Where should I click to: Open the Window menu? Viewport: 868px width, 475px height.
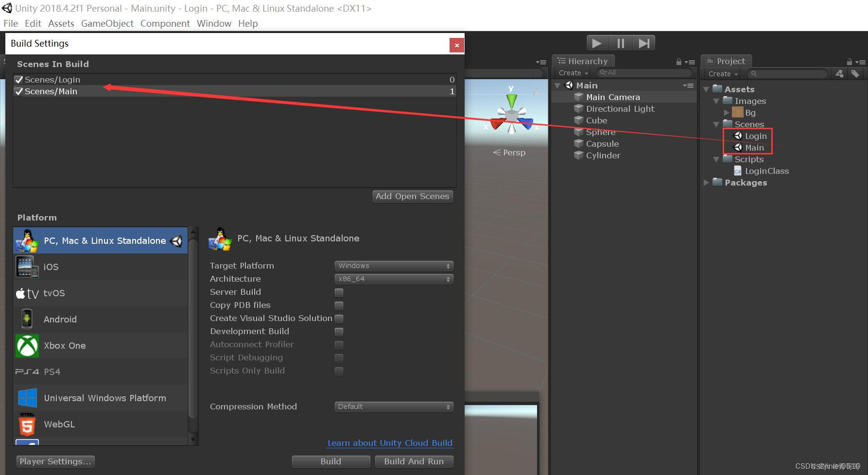pos(214,23)
